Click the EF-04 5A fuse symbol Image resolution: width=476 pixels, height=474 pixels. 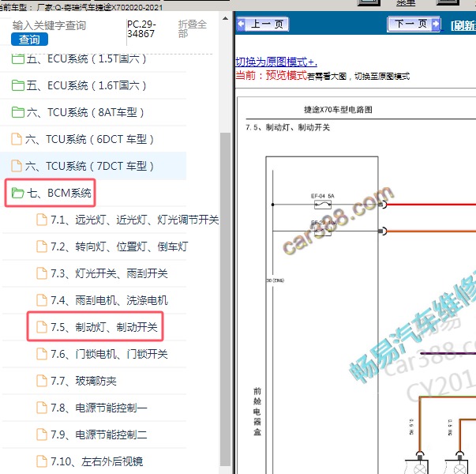click(x=323, y=205)
